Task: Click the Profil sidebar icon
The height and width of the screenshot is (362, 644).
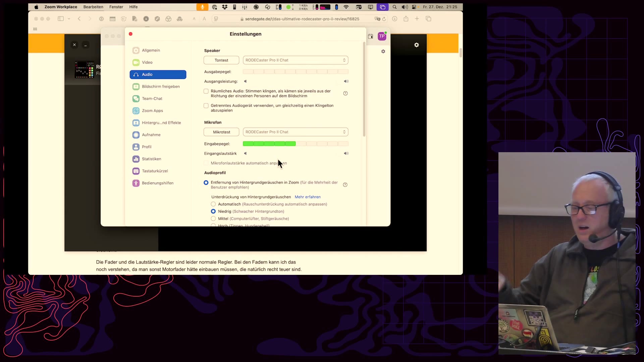Action: point(136,147)
